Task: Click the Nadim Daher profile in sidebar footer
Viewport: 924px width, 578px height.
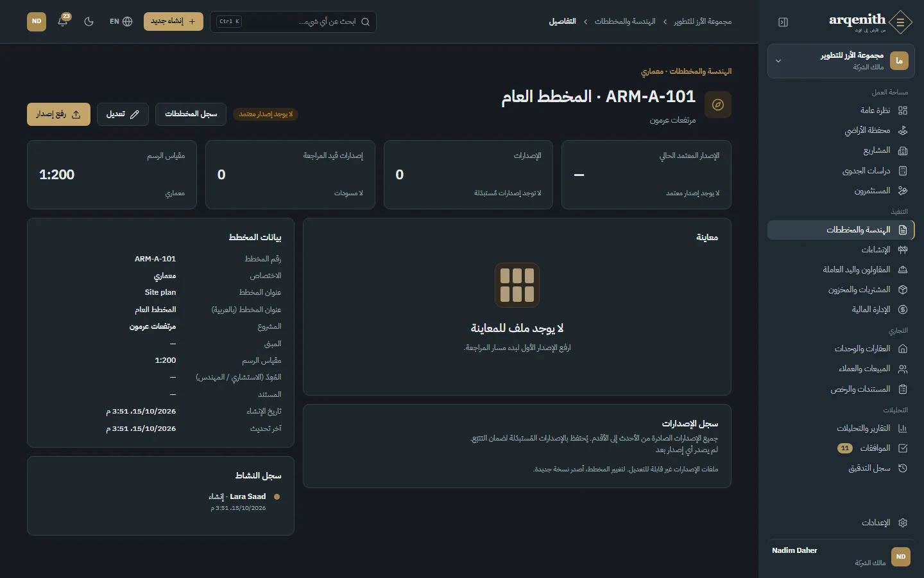Action: [x=841, y=556]
